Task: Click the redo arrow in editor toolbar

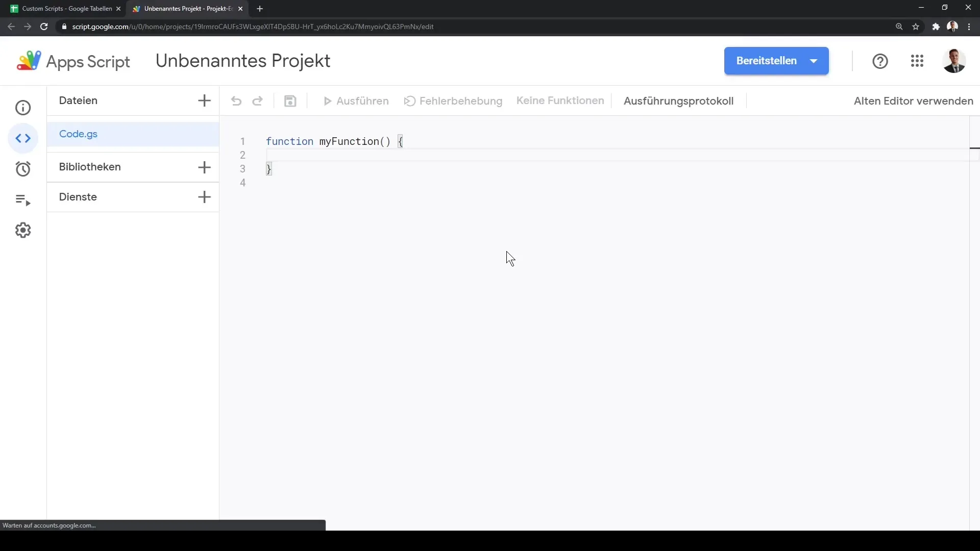Action: (x=258, y=101)
